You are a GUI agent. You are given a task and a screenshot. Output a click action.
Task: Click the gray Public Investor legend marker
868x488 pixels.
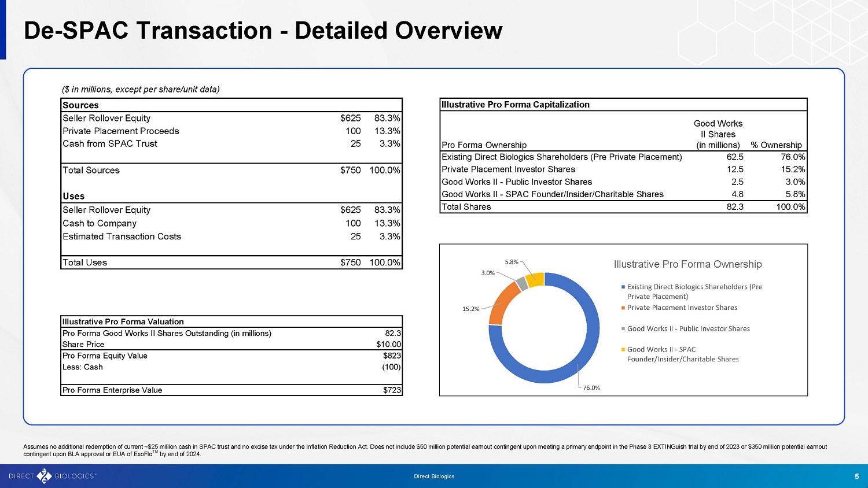point(623,328)
